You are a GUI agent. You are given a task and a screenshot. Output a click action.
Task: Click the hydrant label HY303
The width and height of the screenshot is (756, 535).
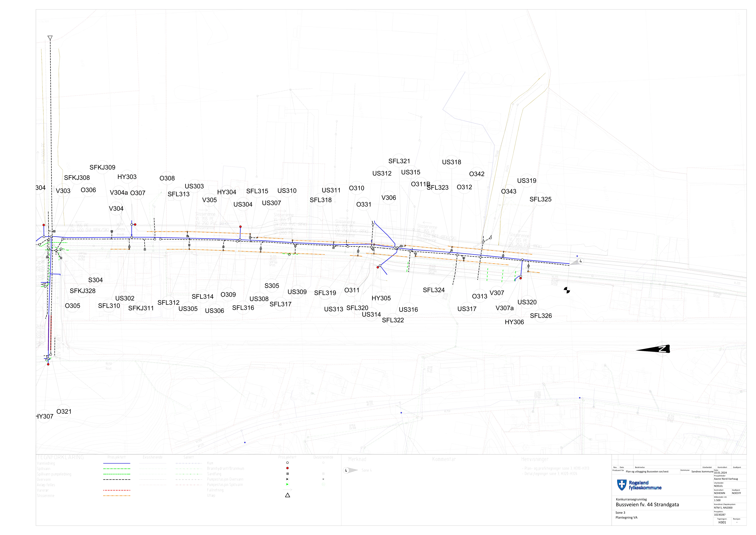click(x=127, y=177)
